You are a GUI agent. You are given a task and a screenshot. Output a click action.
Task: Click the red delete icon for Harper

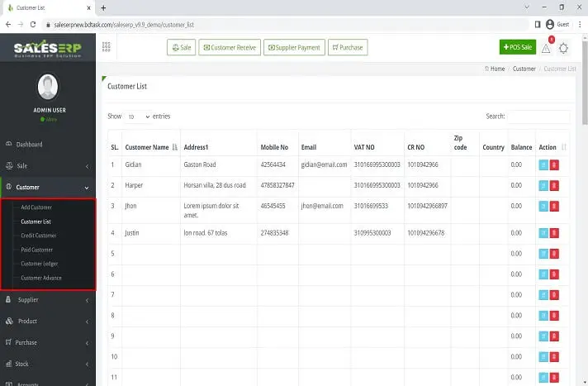554,185
